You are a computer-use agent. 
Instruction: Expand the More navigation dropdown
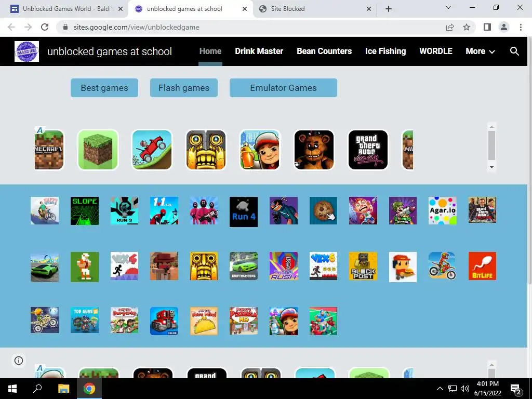click(x=480, y=51)
